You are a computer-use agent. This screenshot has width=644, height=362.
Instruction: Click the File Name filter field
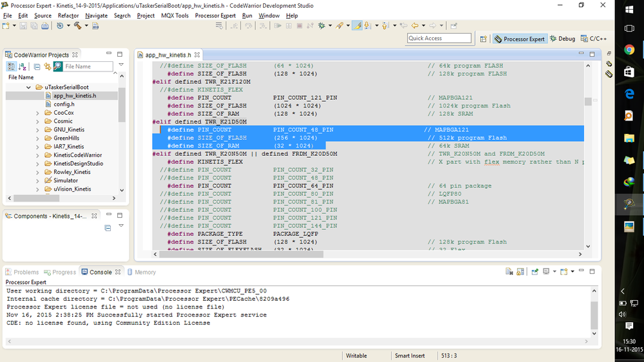coord(88,66)
